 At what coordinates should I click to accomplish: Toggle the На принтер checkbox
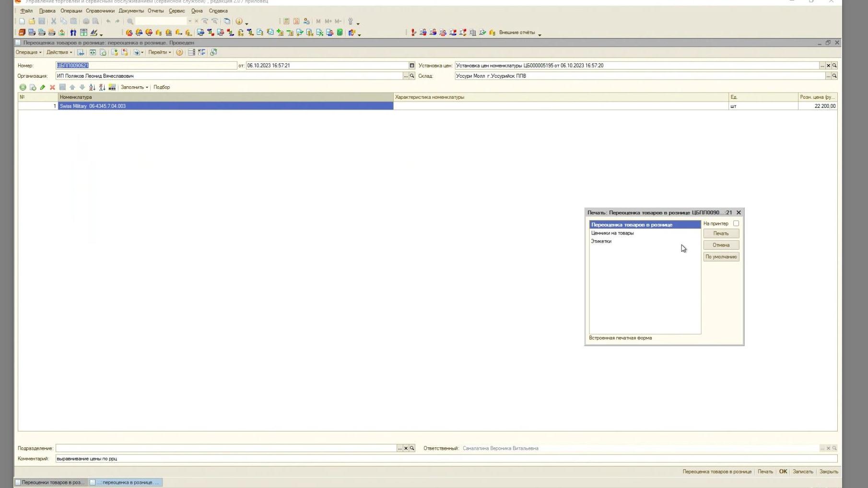(x=736, y=223)
